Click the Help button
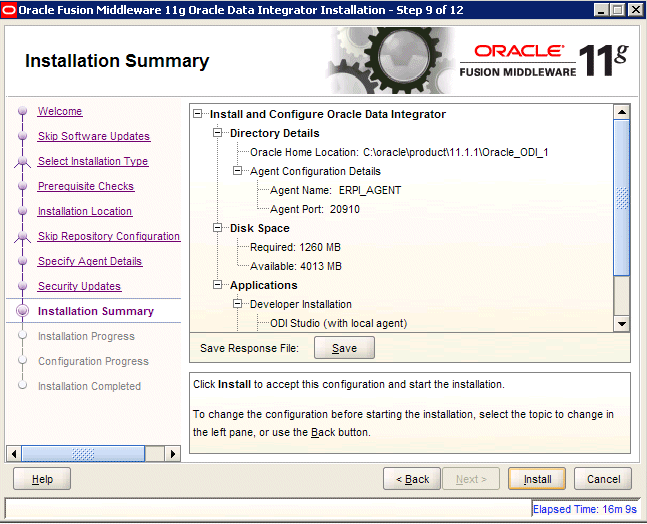647x524 pixels. coord(42,479)
